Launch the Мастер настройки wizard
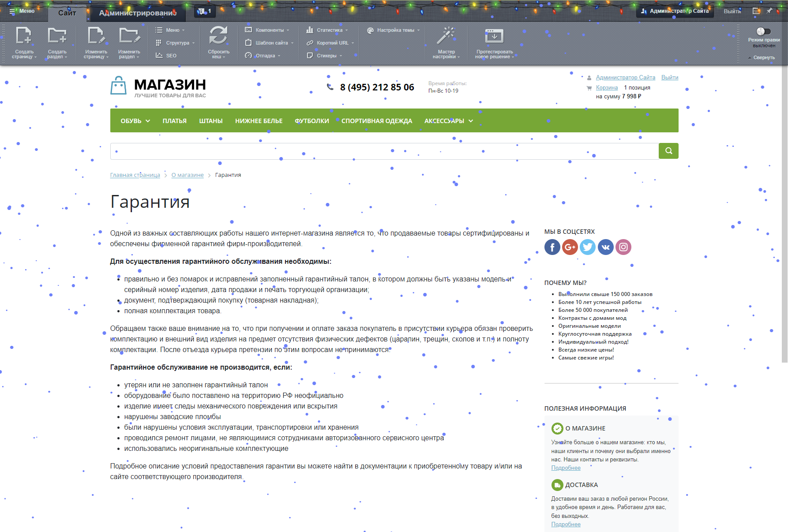Image resolution: width=788 pixels, height=532 pixels. click(447, 42)
